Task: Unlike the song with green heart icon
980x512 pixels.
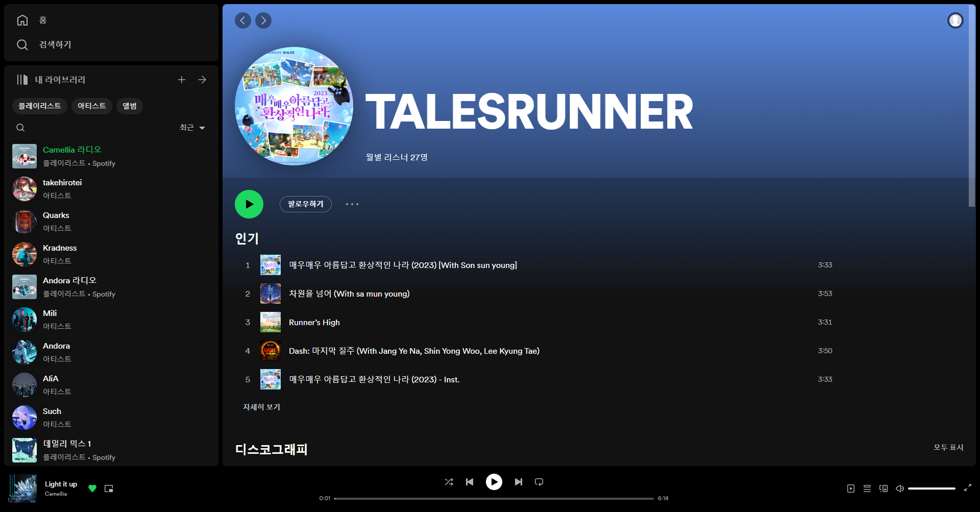Action: (x=92, y=489)
